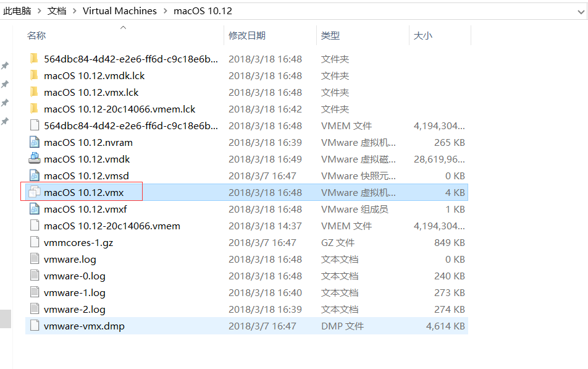Select the vmware-2.log document icon

[x=35, y=309]
